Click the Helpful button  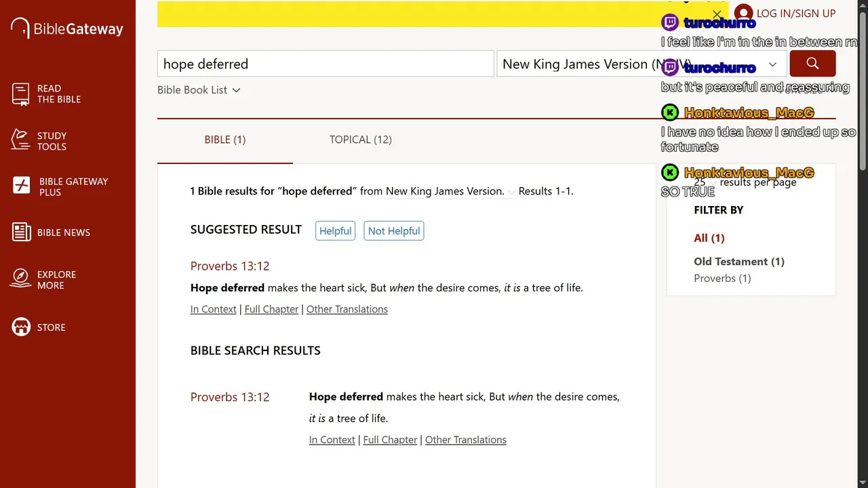click(x=336, y=230)
